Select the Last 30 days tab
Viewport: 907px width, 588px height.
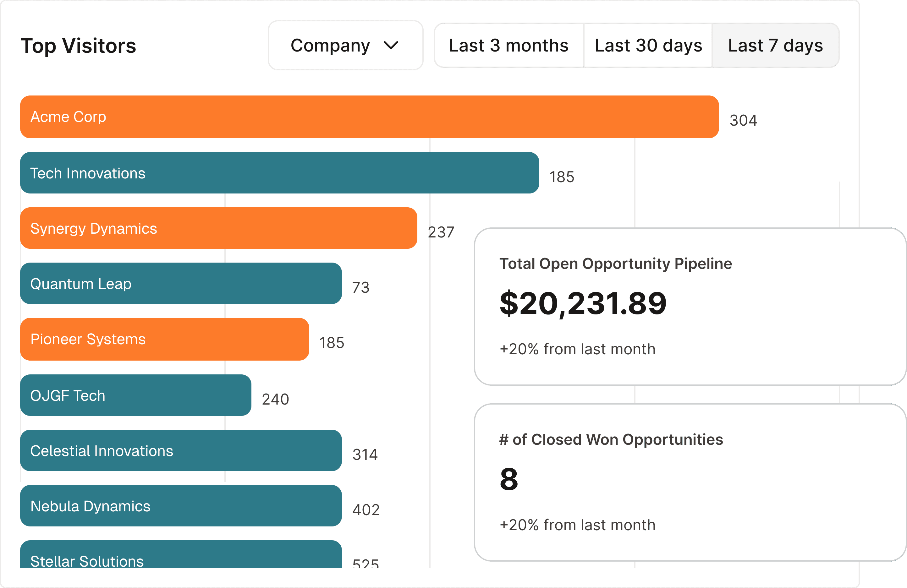pos(648,45)
